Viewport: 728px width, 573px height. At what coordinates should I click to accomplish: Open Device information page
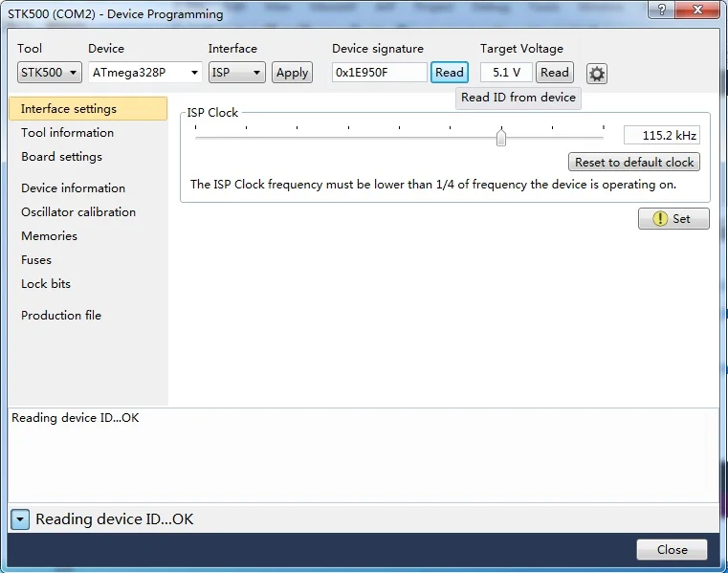(74, 188)
